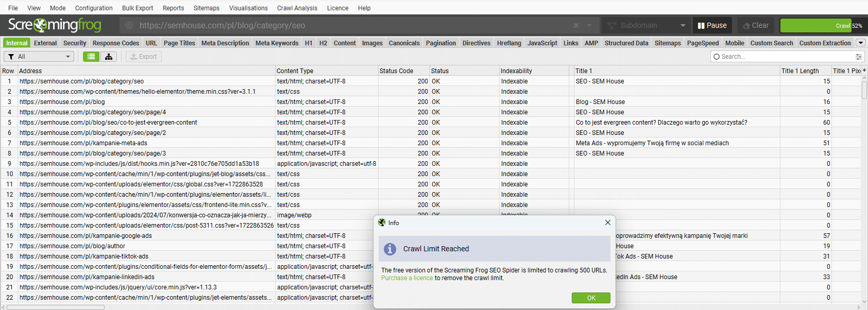
Task: Clear the URL input with the X icon
Action: point(576,25)
